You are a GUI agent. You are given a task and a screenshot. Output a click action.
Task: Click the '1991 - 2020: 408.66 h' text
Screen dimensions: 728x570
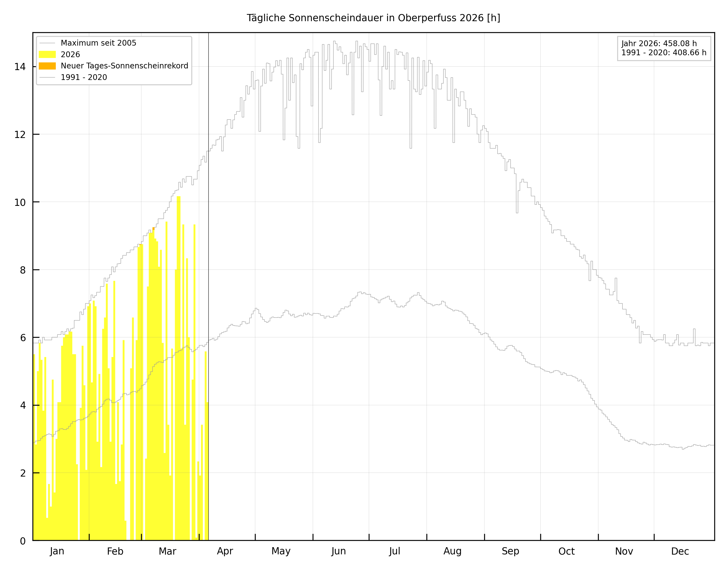point(664,53)
